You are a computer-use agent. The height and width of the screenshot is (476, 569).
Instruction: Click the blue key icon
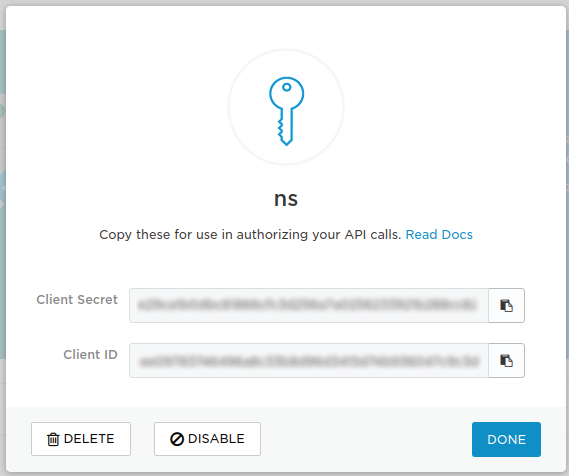pos(286,111)
